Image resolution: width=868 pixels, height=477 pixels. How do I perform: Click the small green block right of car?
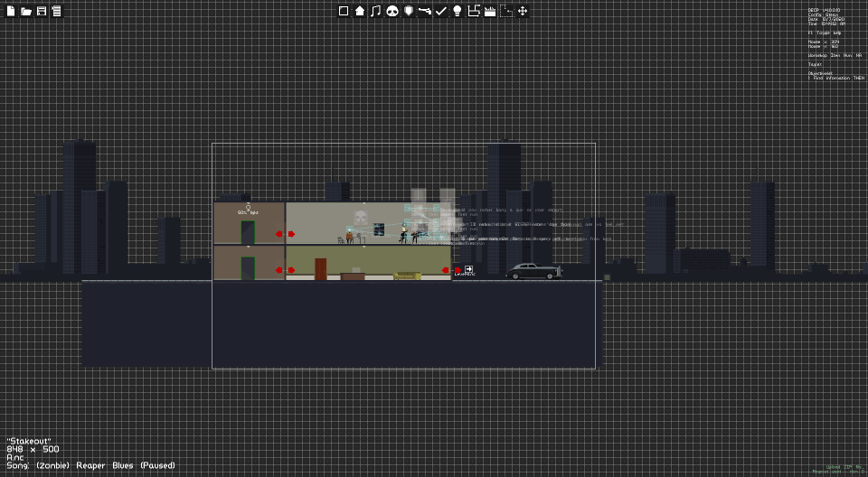coord(607,277)
